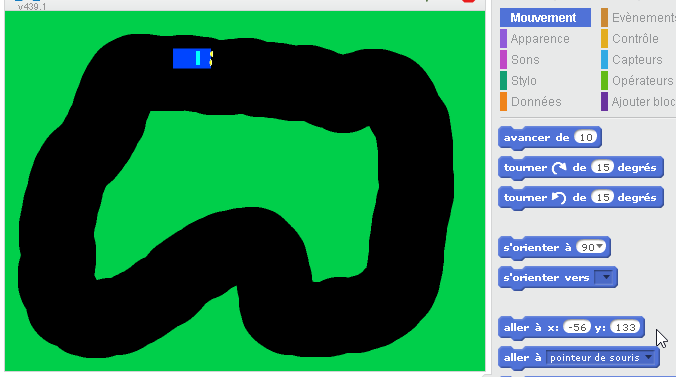The width and height of the screenshot is (676, 377).
Task: Open the Capteurs block category
Action: (637, 60)
